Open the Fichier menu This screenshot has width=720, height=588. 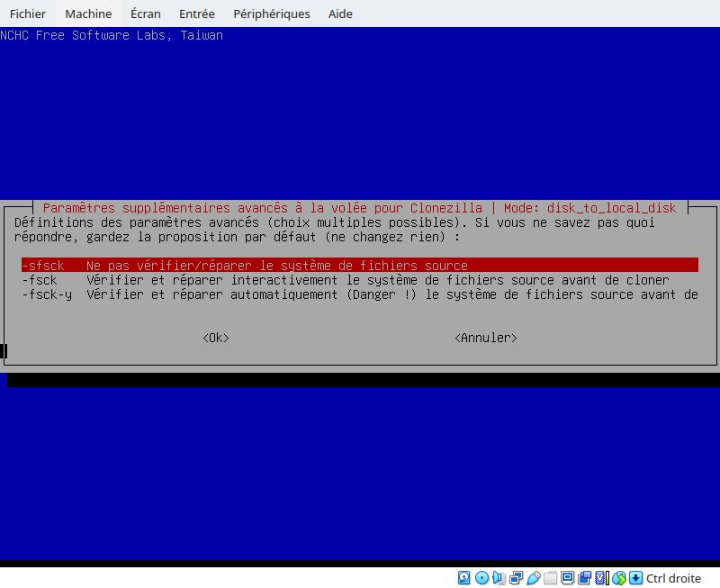(28, 14)
